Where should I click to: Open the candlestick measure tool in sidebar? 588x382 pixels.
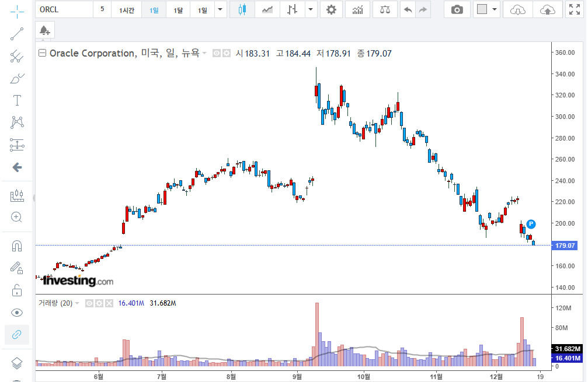(17, 195)
